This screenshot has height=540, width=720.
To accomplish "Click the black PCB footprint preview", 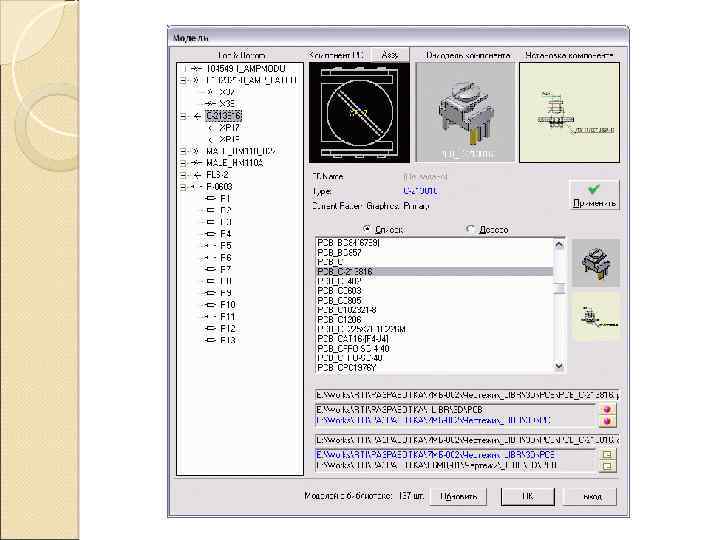I will 360,112.
